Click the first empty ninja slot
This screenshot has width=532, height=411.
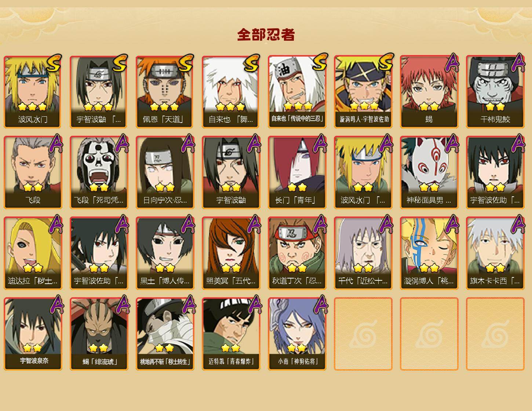click(363, 334)
